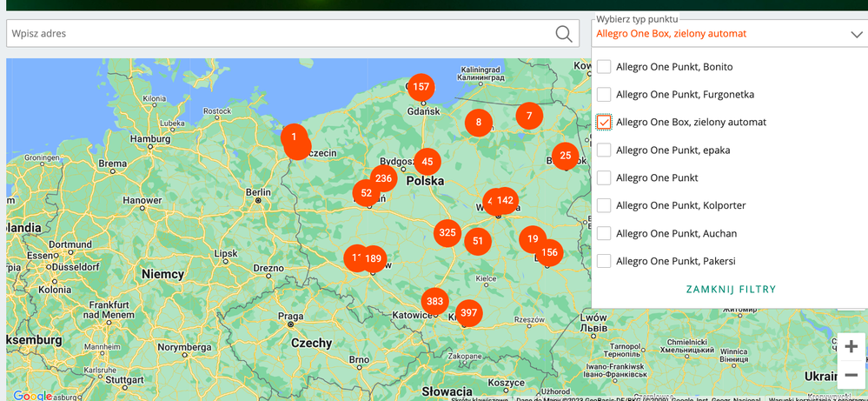Screen dimensions: 868x401
Task: Click the cluster marker labeled 19
Action: click(533, 239)
